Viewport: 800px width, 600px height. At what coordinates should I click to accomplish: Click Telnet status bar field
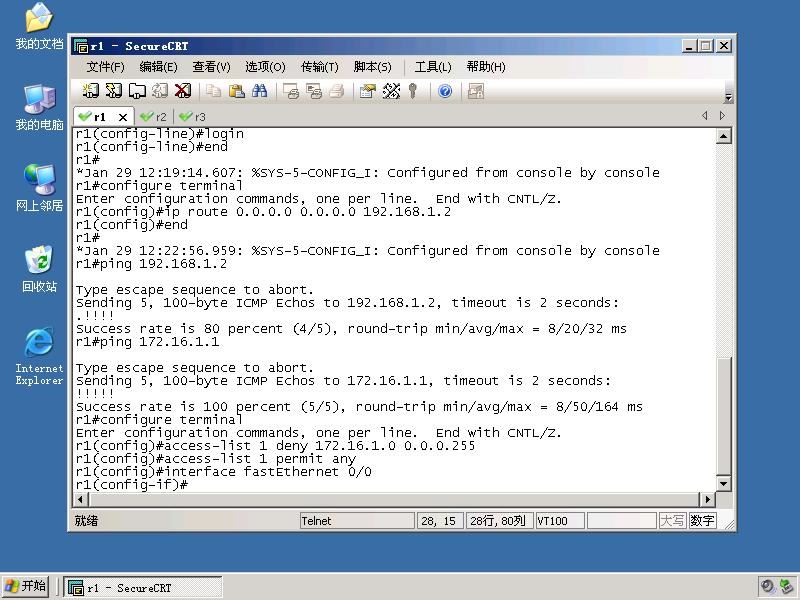[357, 521]
